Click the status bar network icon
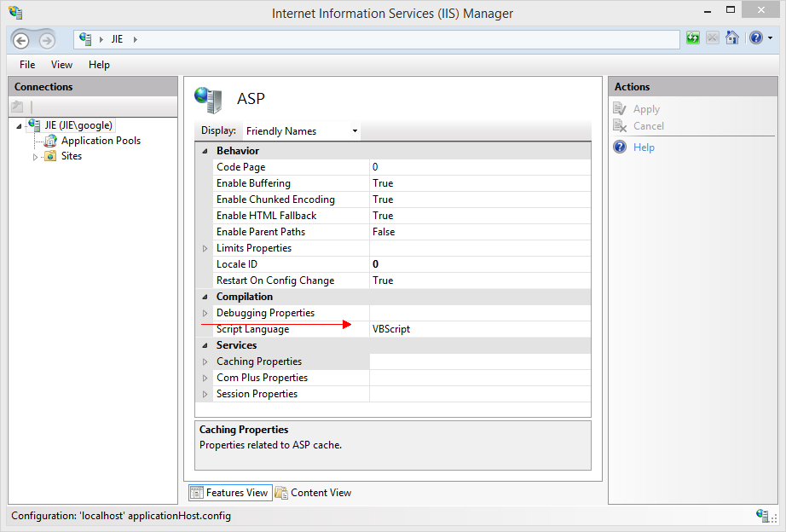Viewport: 786px width, 532px height. 763,516
